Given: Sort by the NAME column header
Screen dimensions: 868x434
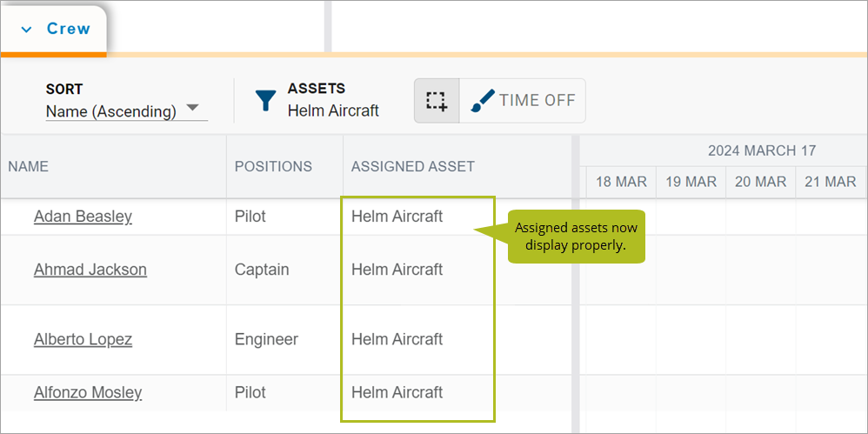Looking at the screenshot, I should [x=28, y=167].
